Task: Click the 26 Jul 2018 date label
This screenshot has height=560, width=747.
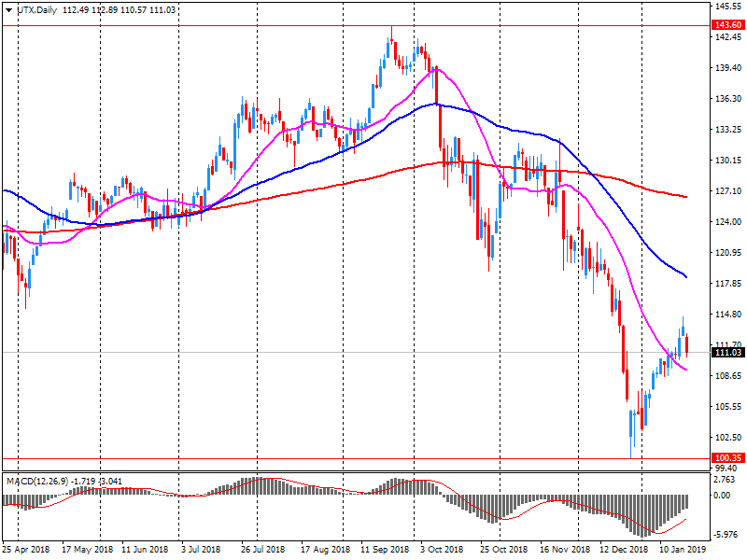Action: 263,550
